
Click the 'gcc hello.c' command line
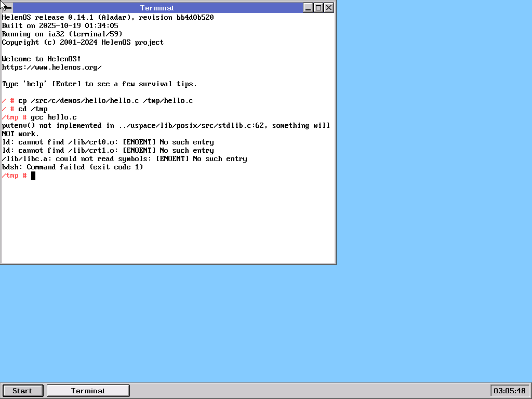(x=54, y=117)
